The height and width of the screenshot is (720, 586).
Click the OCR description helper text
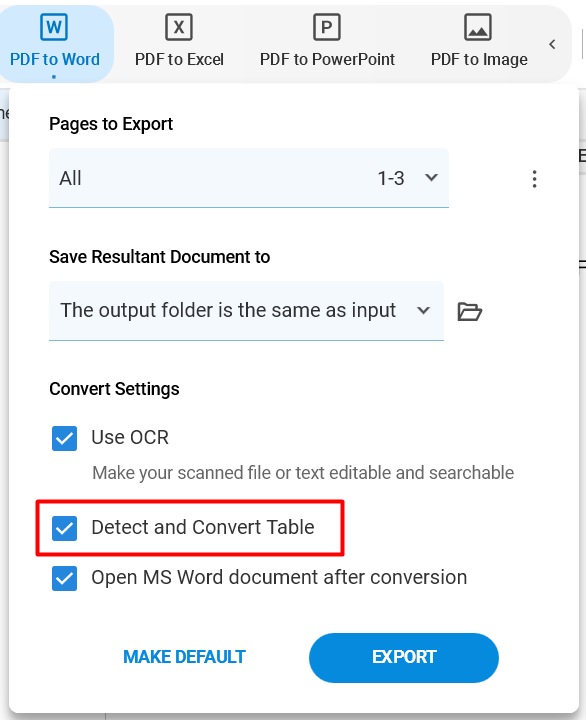coord(303,473)
